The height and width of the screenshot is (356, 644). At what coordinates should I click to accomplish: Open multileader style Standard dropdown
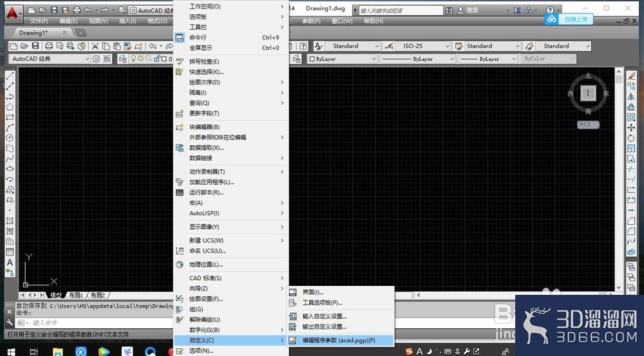click(564, 46)
